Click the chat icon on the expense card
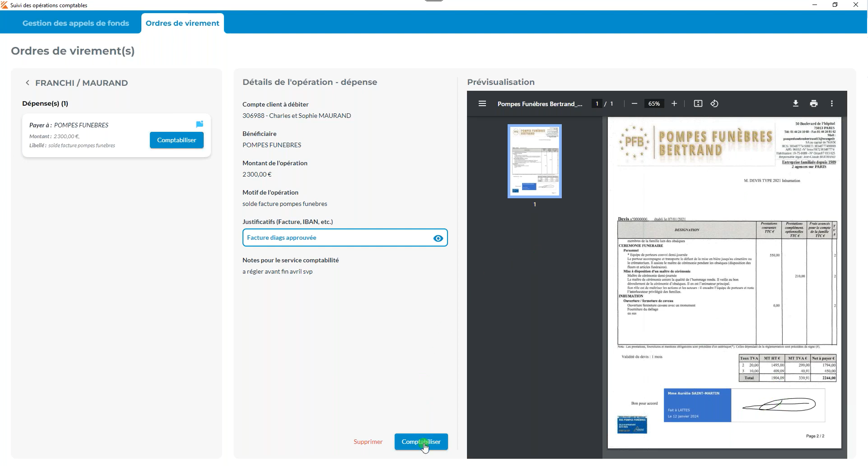 200,124
